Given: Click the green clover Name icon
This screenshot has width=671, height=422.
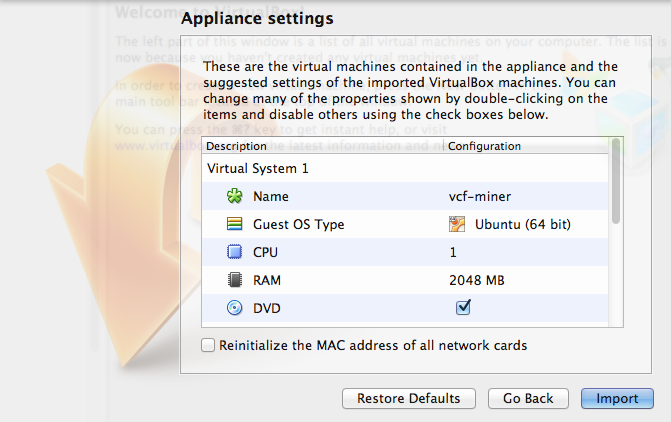Looking at the screenshot, I should click(x=235, y=197).
